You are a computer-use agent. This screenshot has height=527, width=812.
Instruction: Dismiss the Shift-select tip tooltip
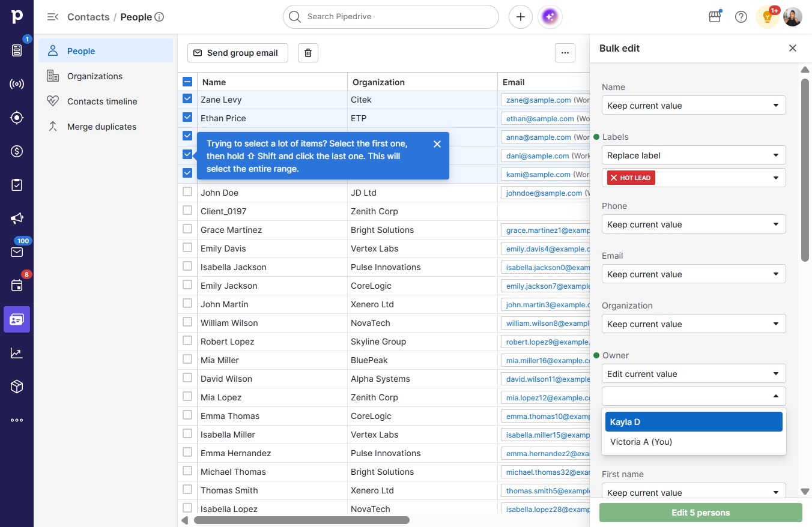click(x=437, y=144)
